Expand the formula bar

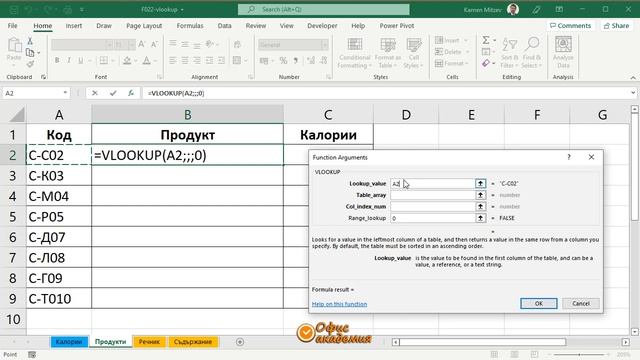[633, 93]
